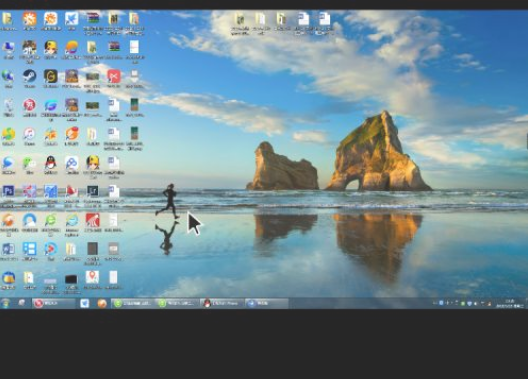Click the taskbar clock and date

click(509, 303)
